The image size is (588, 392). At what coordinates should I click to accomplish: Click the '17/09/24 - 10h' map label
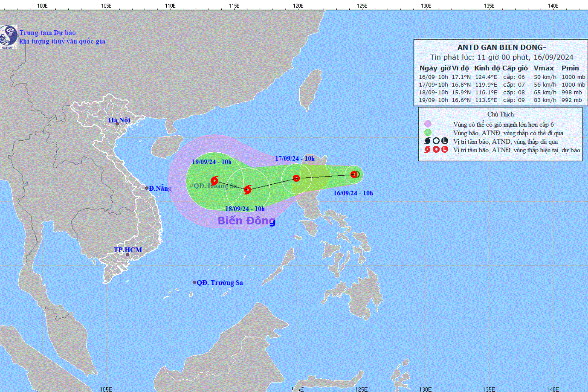pyautogui.click(x=295, y=159)
